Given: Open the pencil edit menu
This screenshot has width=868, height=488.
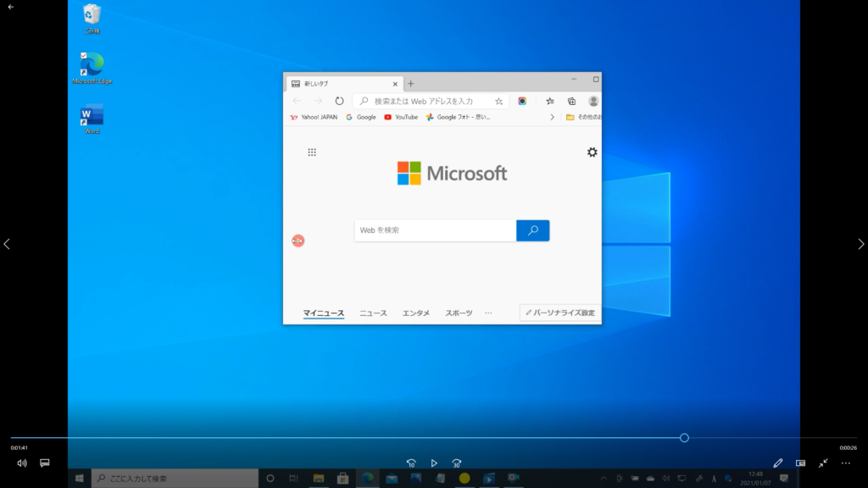Looking at the screenshot, I should coord(778,463).
